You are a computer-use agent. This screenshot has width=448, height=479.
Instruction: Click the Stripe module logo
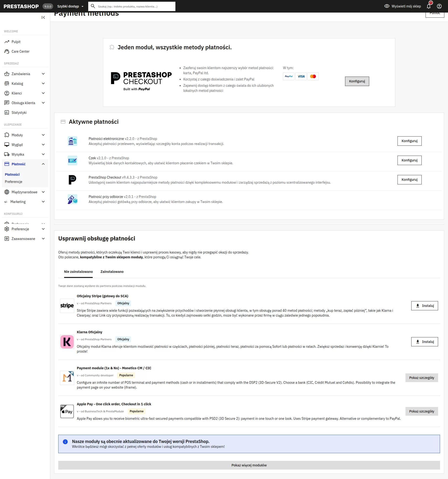[x=67, y=305]
